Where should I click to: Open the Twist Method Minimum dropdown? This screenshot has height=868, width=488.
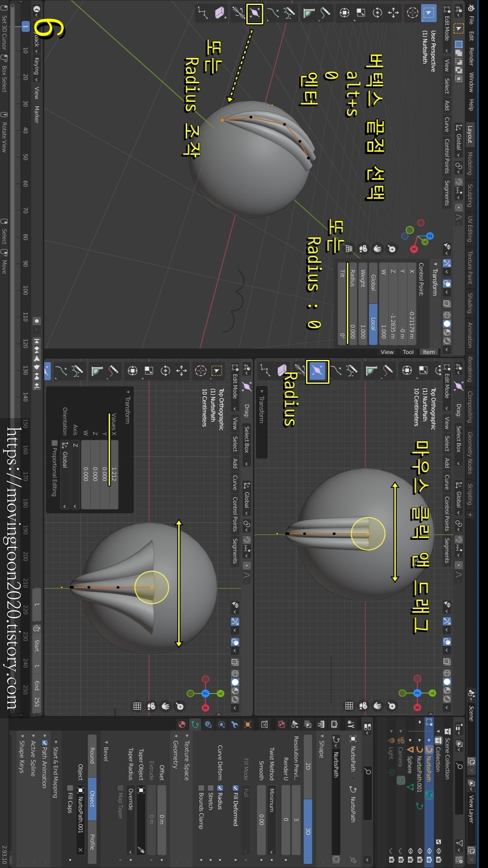point(272,820)
